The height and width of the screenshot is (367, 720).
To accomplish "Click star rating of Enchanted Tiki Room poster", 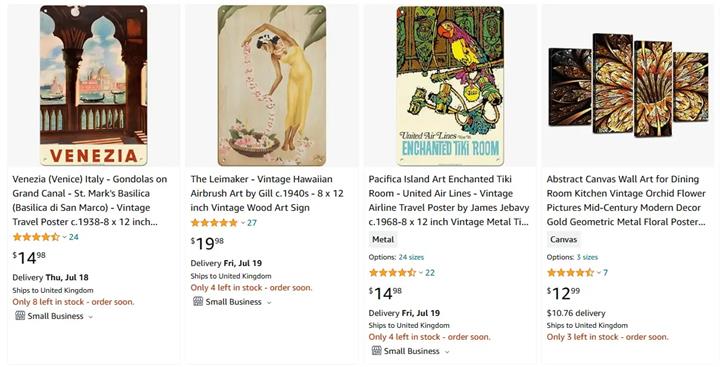I will (393, 272).
